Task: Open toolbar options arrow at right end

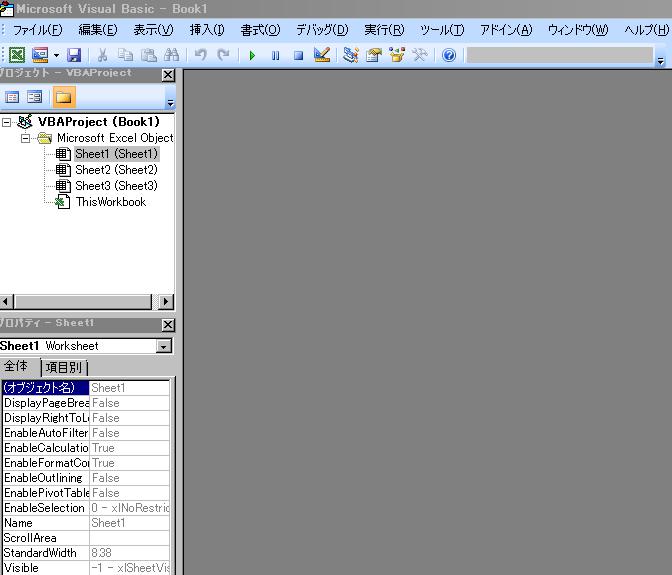Action: coord(660,61)
